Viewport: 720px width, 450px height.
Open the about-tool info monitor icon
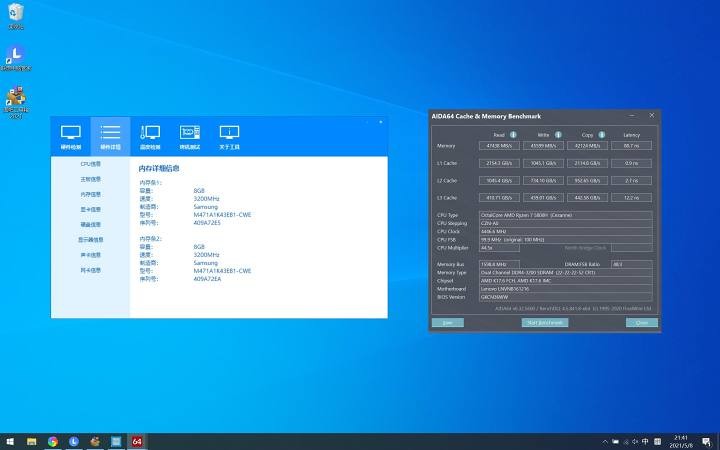pyautogui.click(x=229, y=137)
